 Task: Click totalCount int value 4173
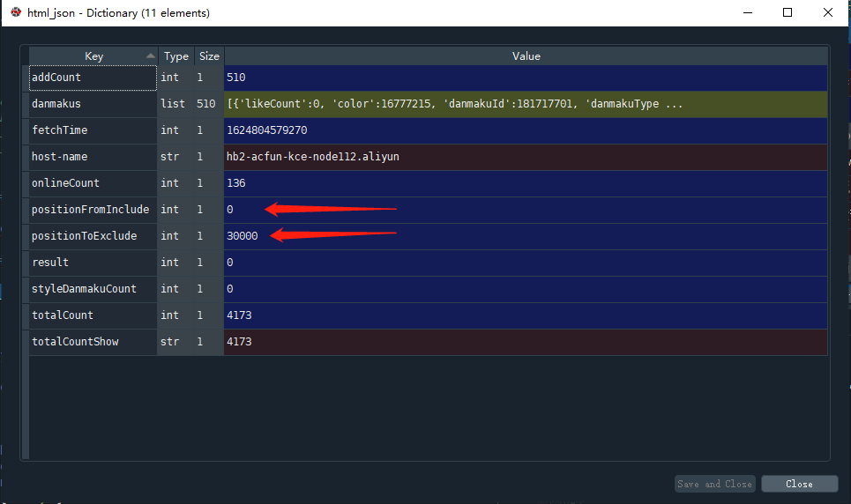(526, 315)
